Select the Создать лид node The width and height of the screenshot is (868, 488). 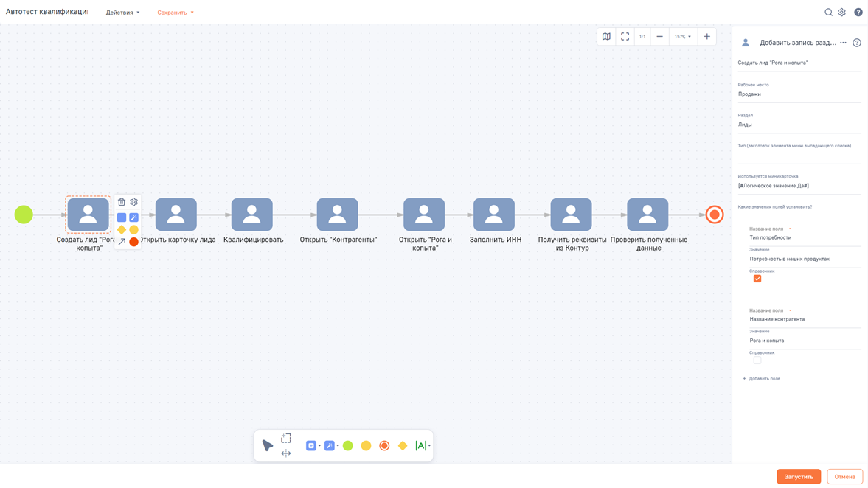(88, 215)
